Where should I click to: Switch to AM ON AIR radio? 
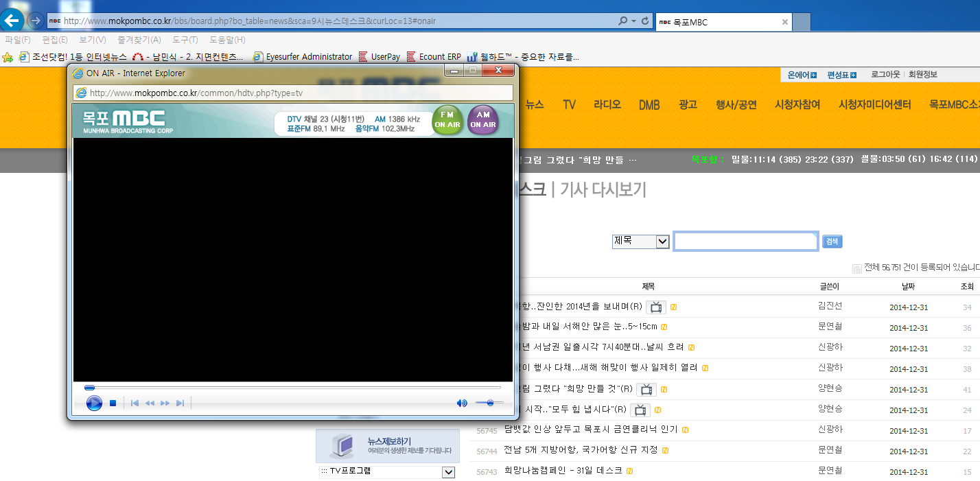pyautogui.click(x=482, y=120)
